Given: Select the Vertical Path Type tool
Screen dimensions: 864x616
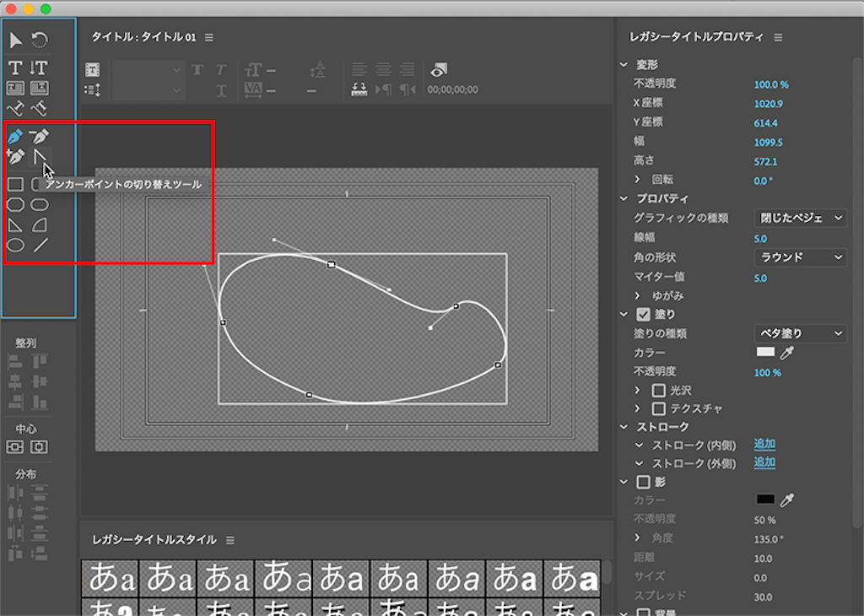Looking at the screenshot, I should 39,108.
